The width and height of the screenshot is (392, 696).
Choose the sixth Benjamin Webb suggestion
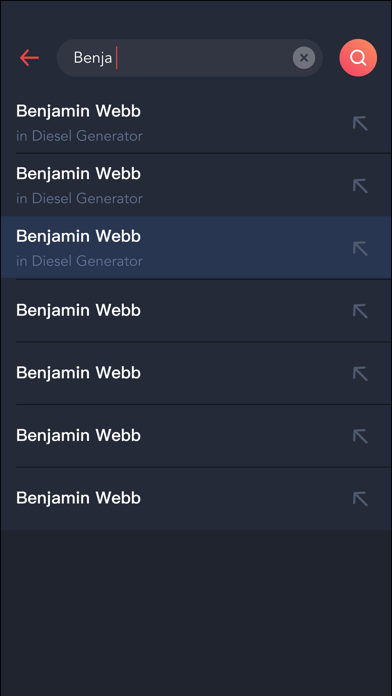(x=196, y=435)
